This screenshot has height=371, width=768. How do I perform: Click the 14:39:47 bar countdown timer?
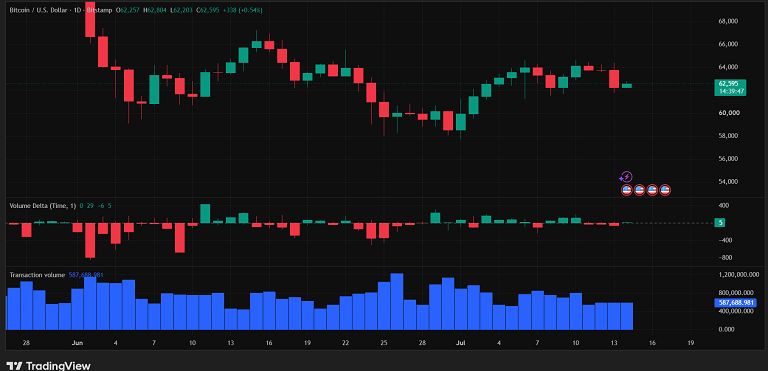730,91
